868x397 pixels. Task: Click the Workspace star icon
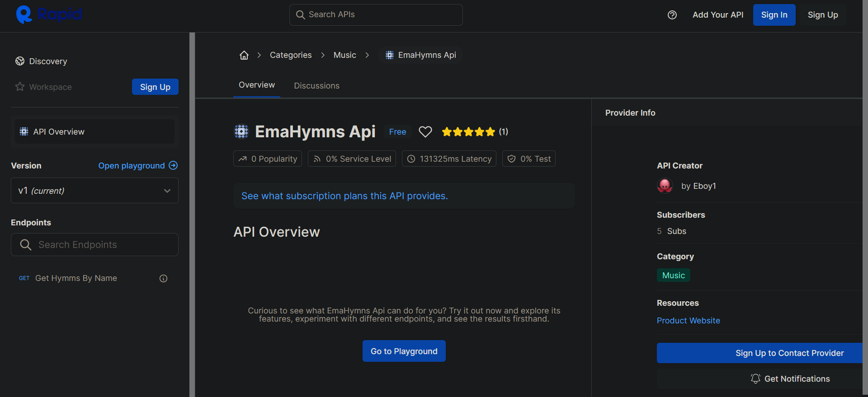pos(20,87)
